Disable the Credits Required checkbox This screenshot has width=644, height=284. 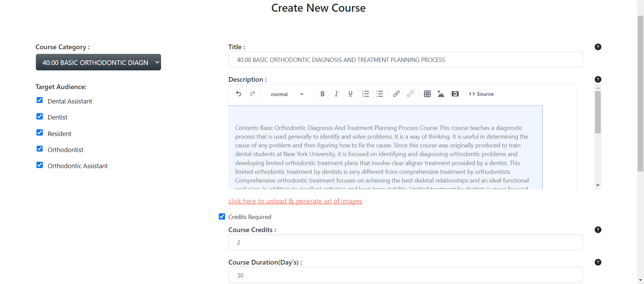click(222, 217)
